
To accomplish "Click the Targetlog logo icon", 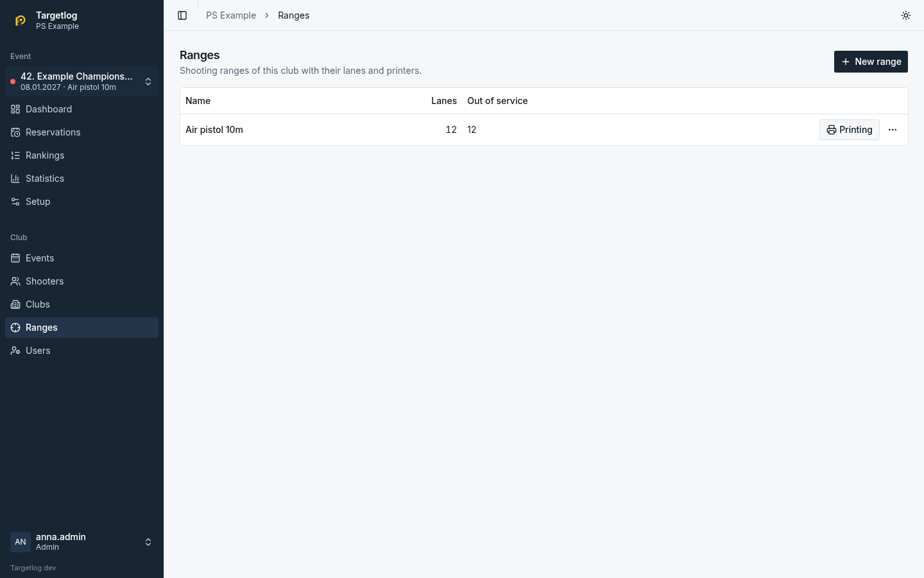I will 21,21.
